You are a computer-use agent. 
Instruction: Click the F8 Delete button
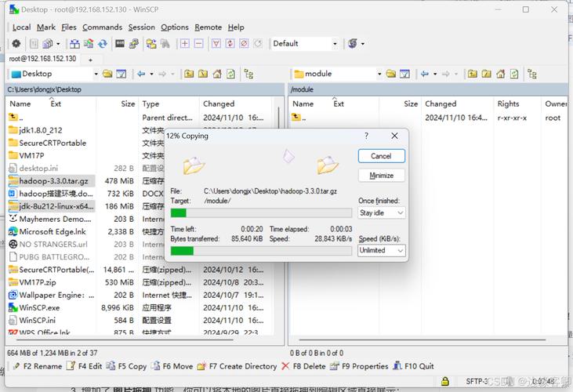coord(303,366)
